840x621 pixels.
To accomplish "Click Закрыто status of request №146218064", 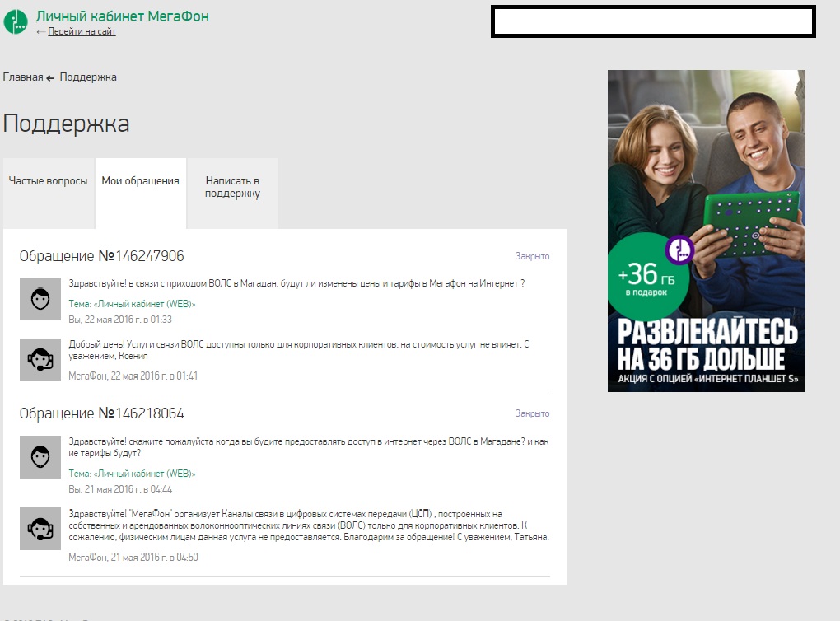I will [532, 413].
